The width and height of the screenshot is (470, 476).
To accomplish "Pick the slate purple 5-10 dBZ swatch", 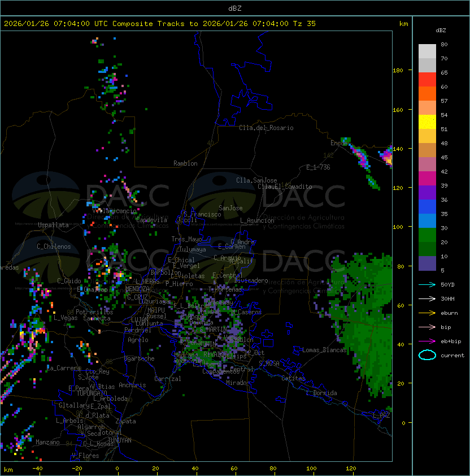I will pos(427,263).
